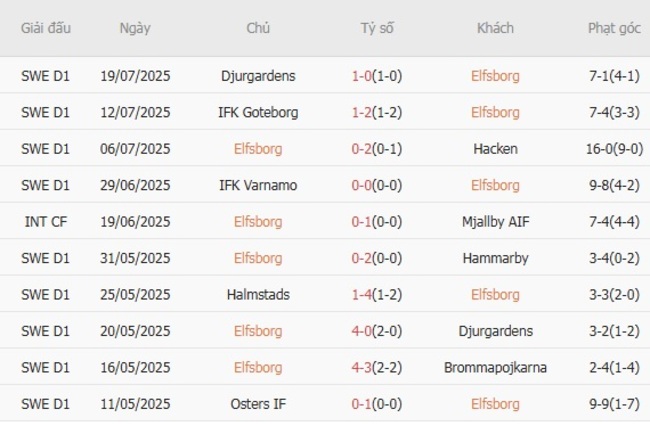Click the 9-8 corner count cell

coord(614,185)
